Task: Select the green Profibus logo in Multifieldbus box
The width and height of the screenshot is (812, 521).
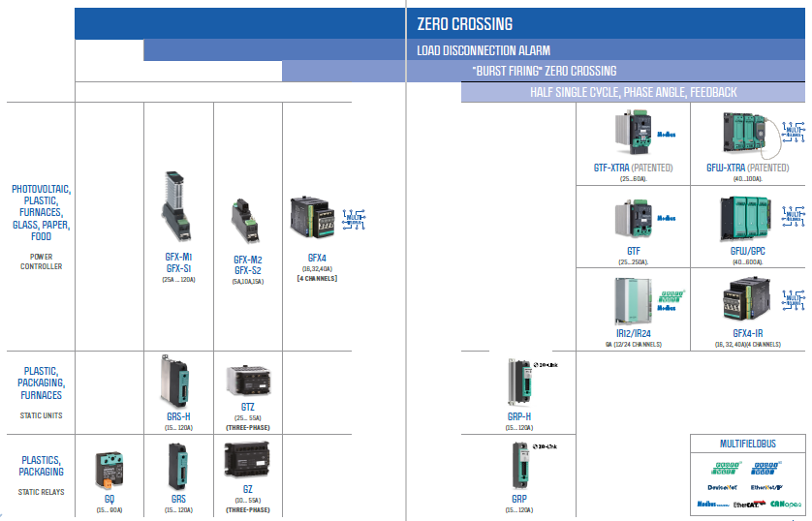Action: 725,469
